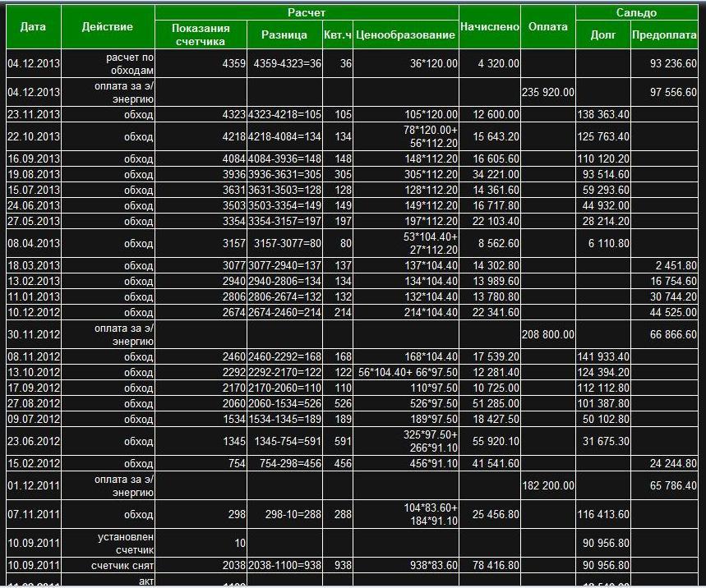Viewport: 706px width, 588px height.
Task: Click the Сальдо group header
Action: (x=636, y=13)
